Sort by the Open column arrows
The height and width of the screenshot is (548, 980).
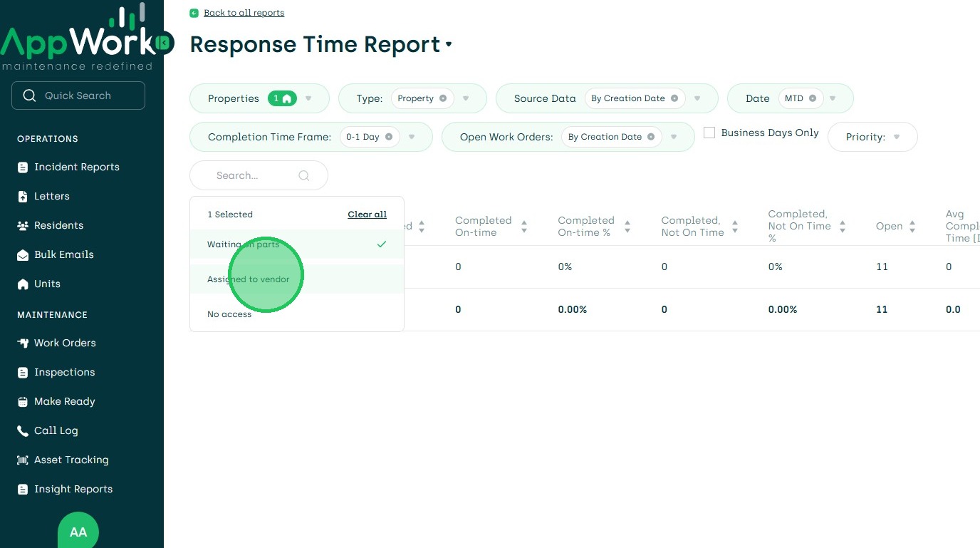pos(912,227)
